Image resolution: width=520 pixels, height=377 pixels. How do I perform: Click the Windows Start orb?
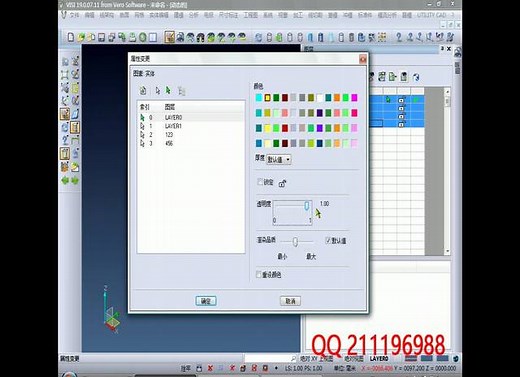coord(68,374)
